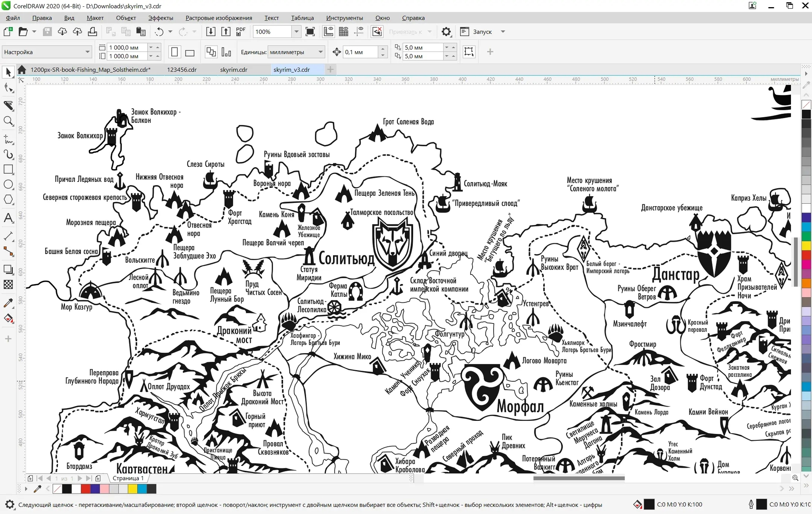The width and height of the screenshot is (812, 514).
Task: Expand the page width dropdown arrow
Action: (x=151, y=47)
